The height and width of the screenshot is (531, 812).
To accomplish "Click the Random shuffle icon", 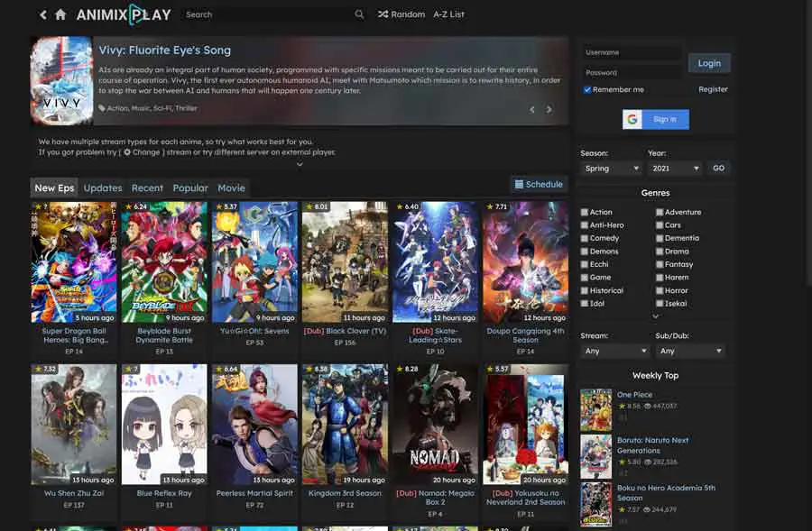I will 383,14.
